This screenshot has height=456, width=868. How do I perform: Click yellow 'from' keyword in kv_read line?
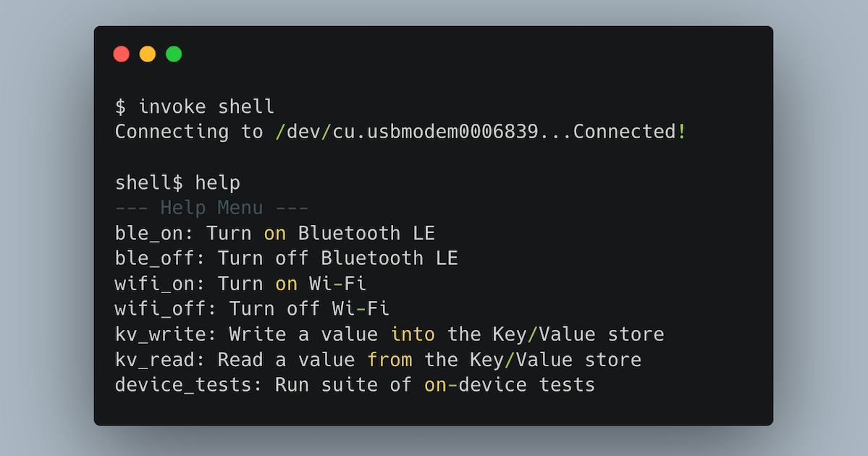point(389,360)
